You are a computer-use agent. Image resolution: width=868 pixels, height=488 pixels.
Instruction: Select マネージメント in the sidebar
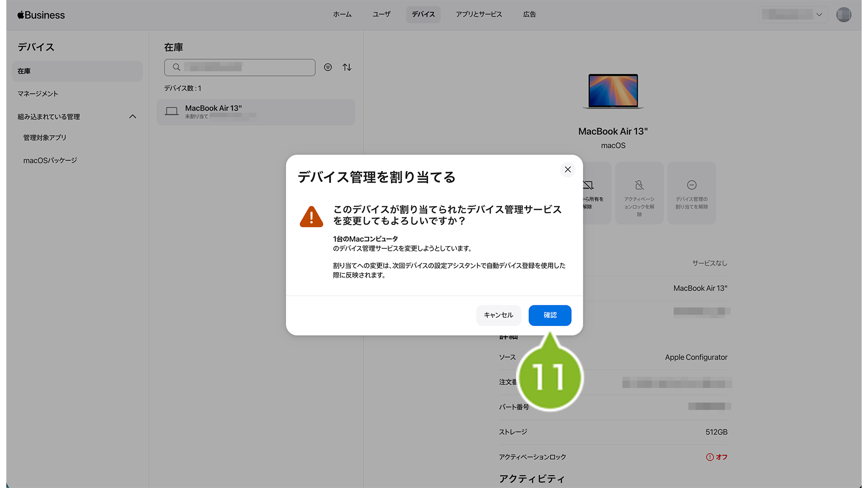pyautogui.click(x=38, y=94)
